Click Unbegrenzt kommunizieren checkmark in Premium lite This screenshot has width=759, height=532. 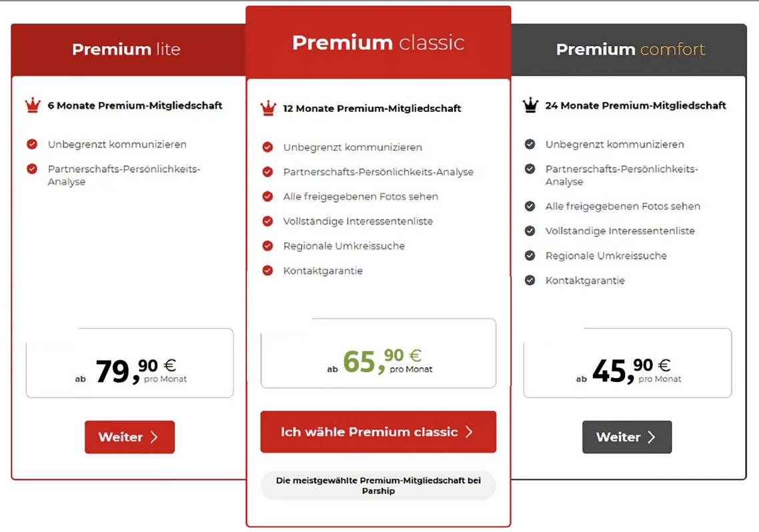point(32,144)
